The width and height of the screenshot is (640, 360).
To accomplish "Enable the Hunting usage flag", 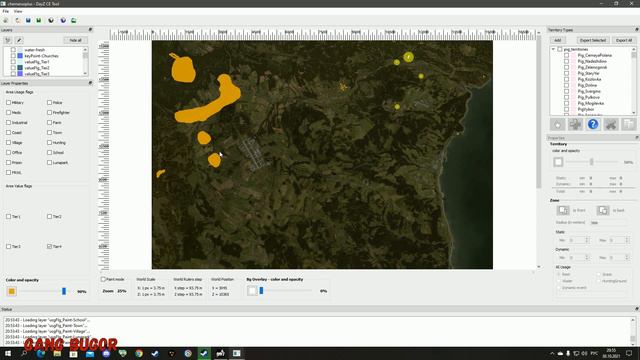I will point(49,142).
